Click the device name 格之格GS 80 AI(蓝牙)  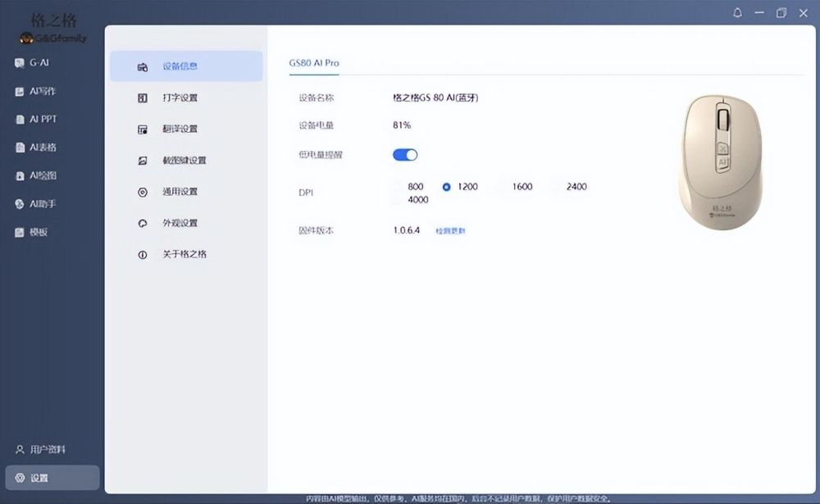(x=435, y=98)
